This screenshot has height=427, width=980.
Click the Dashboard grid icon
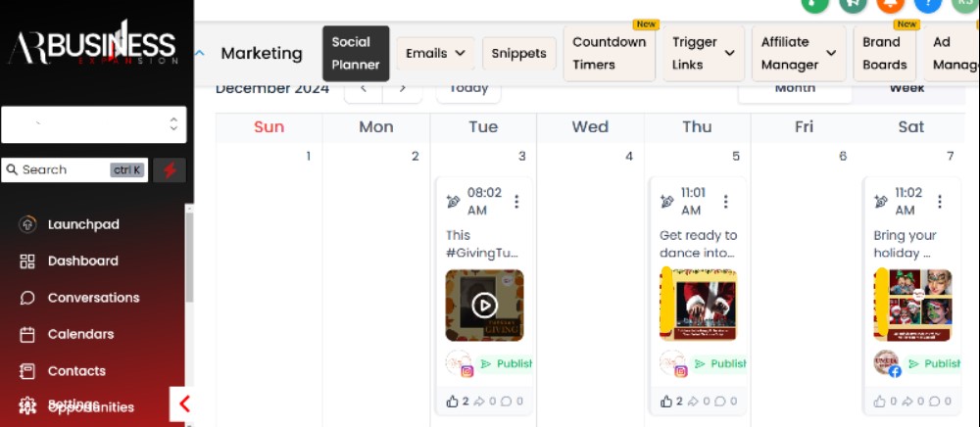click(27, 261)
